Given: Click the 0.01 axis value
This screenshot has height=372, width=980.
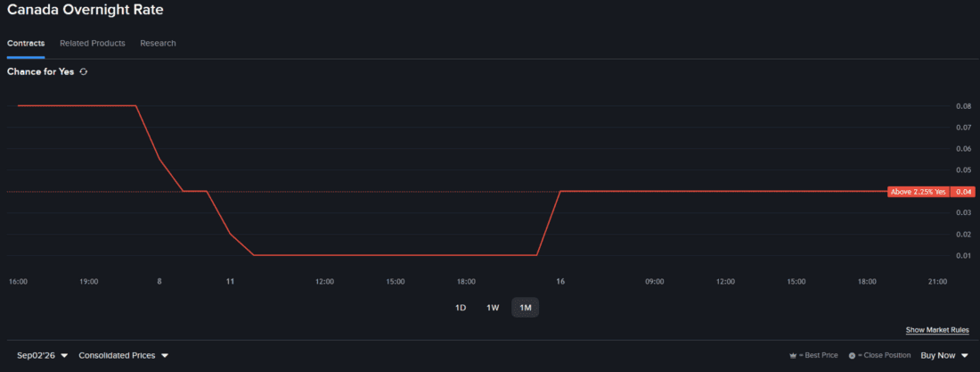Looking at the screenshot, I should 963,255.
